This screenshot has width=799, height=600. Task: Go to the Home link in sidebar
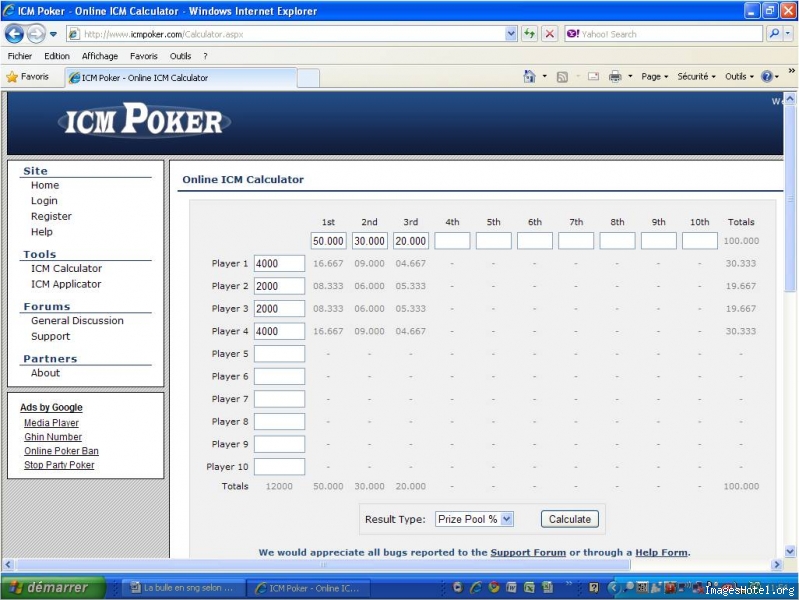[45, 185]
